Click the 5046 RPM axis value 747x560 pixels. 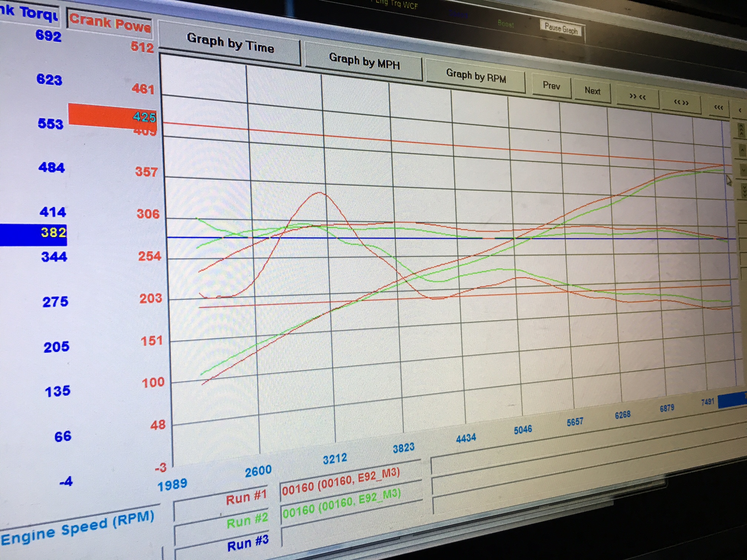click(x=523, y=430)
